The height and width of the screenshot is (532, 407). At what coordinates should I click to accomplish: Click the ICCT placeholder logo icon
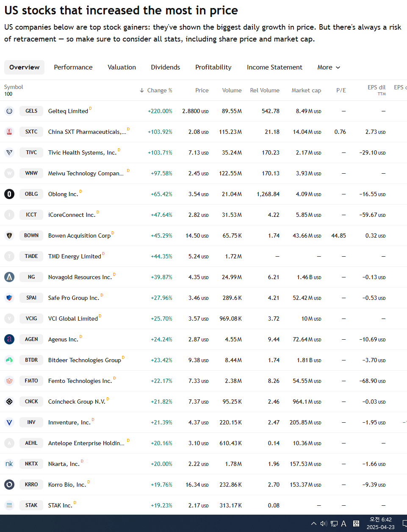[9, 215]
